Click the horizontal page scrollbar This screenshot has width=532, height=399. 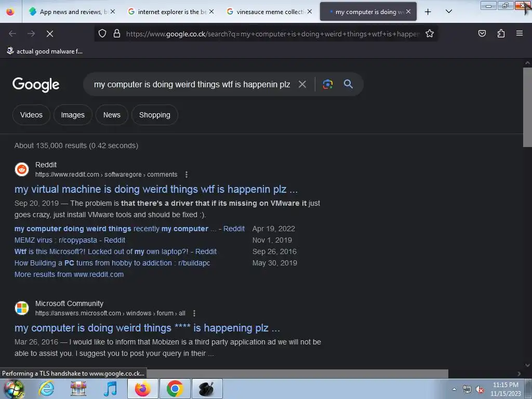tap(297, 374)
